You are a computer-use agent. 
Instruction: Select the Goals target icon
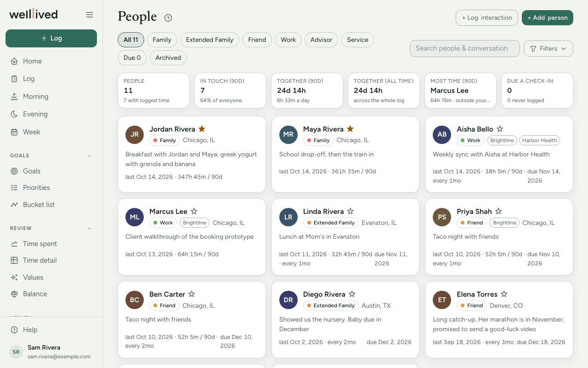coord(14,171)
